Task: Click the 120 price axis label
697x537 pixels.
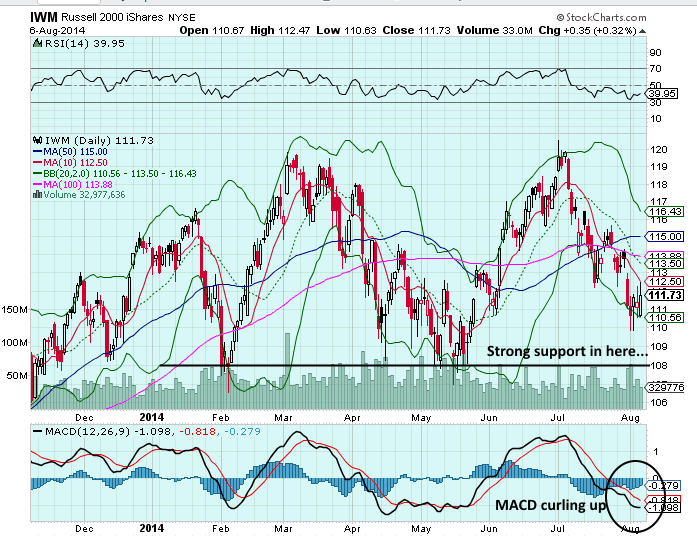Action: tap(659, 150)
